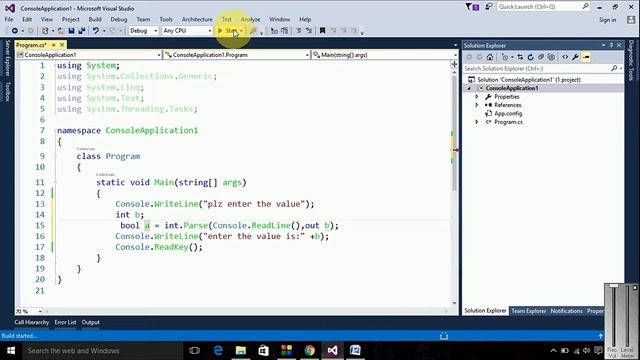Viewport: 640px width, 360px height.
Task: Expand the Properties node in Solution Explorer
Action: pyautogui.click(x=477, y=97)
